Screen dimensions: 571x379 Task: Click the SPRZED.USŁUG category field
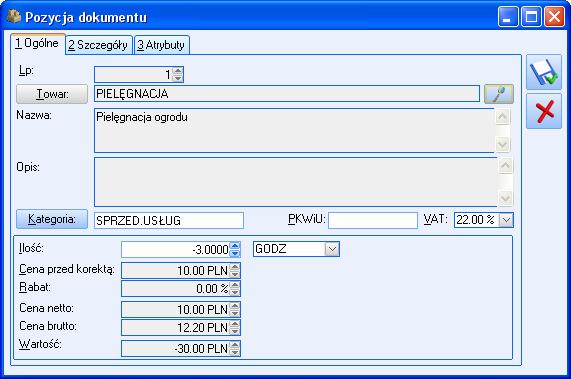pos(169,221)
